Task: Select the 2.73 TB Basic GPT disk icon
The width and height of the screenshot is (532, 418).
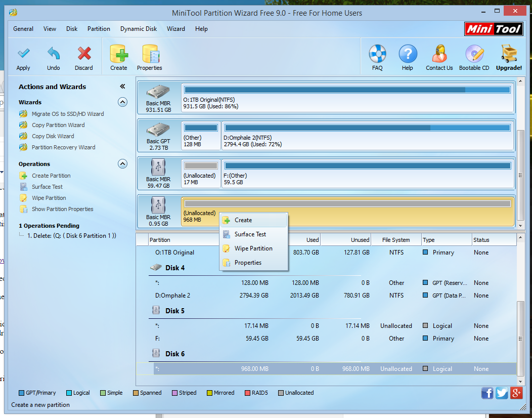Action: pos(158,130)
